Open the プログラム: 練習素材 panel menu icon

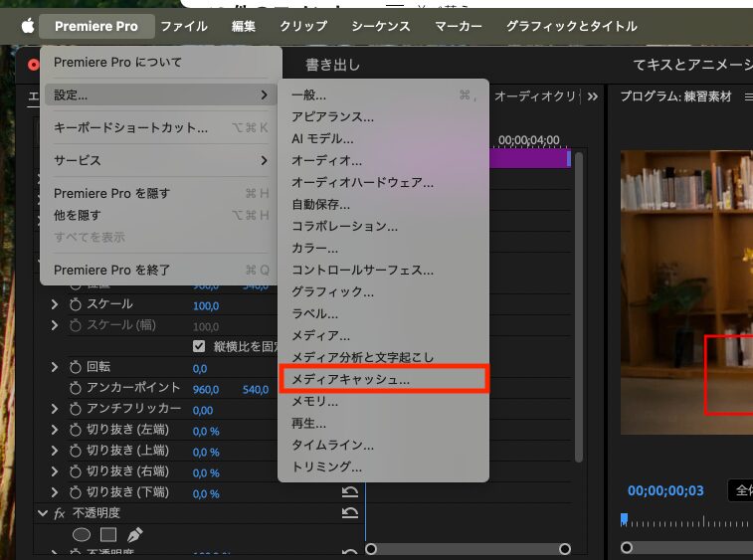pos(748,97)
